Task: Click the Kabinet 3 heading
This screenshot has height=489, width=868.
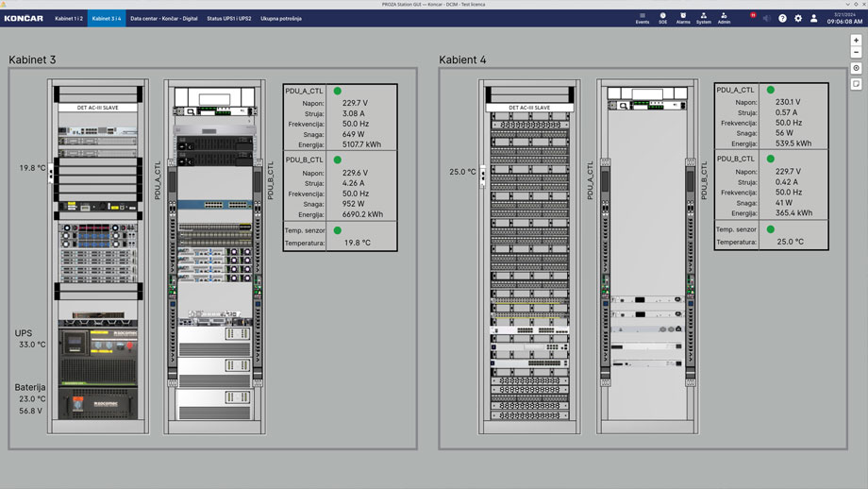Action: coord(32,59)
